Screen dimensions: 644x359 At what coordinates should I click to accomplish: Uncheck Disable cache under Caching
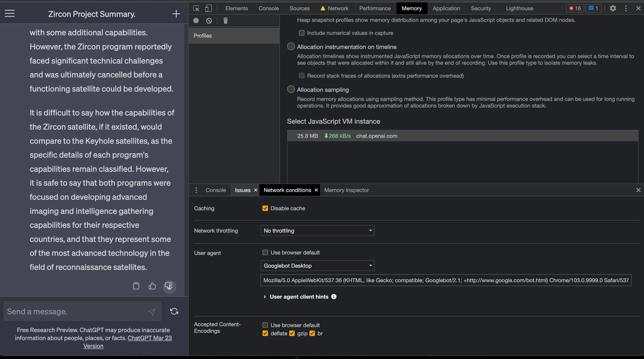click(265, 208)
